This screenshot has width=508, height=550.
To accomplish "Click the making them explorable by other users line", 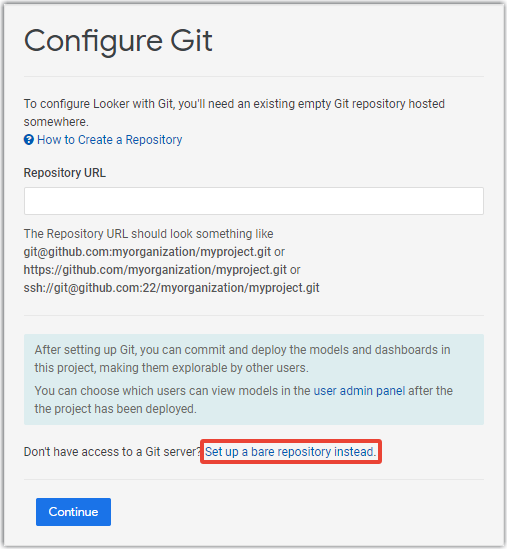I will pos(171,368).
